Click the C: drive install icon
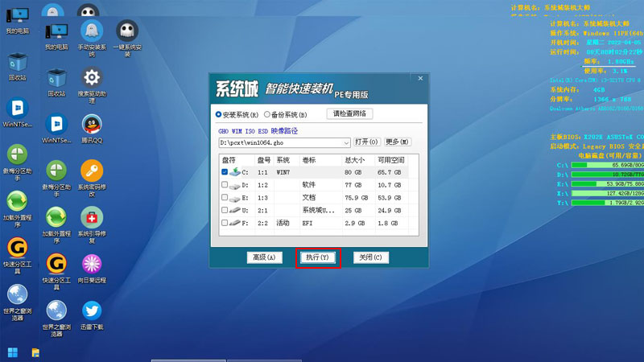The image size is (644, 362). [235, 172]
